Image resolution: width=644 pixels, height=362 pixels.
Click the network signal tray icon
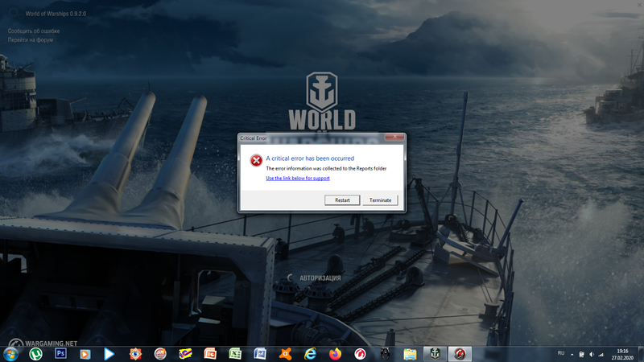(601, 354)
